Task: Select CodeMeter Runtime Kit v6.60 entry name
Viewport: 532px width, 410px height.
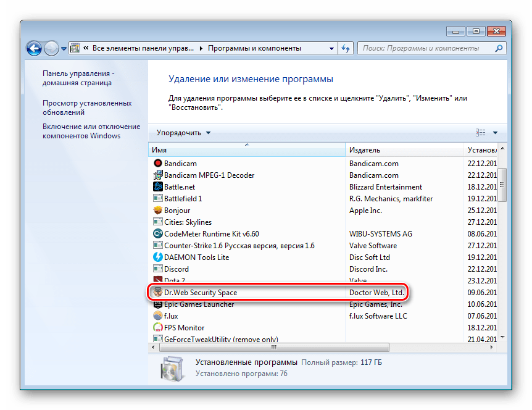Action: tap(212, 234)
